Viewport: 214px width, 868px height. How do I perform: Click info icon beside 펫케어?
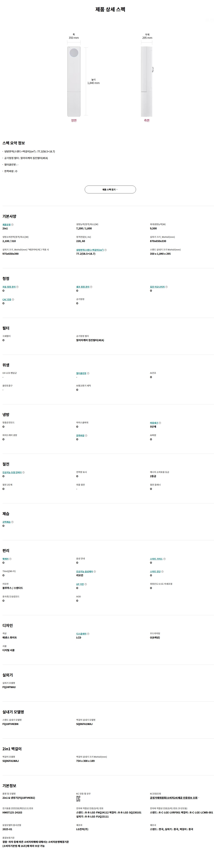tap(10, 559)
